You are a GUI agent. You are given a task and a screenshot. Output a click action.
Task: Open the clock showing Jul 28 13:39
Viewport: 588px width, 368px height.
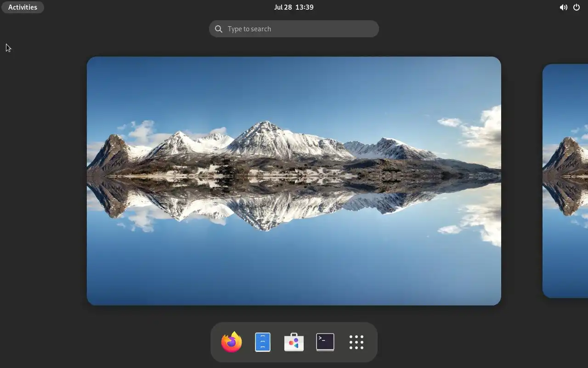(294, 7)
